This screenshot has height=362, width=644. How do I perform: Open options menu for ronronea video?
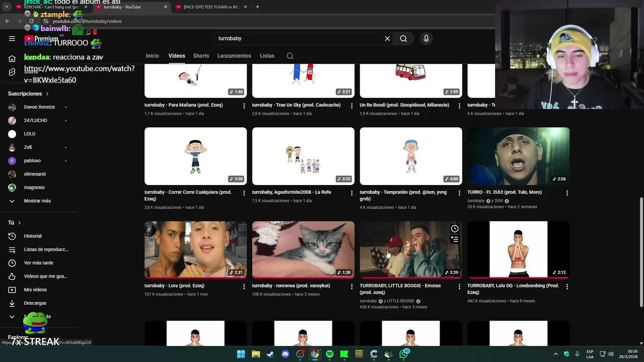coord(352,286)
